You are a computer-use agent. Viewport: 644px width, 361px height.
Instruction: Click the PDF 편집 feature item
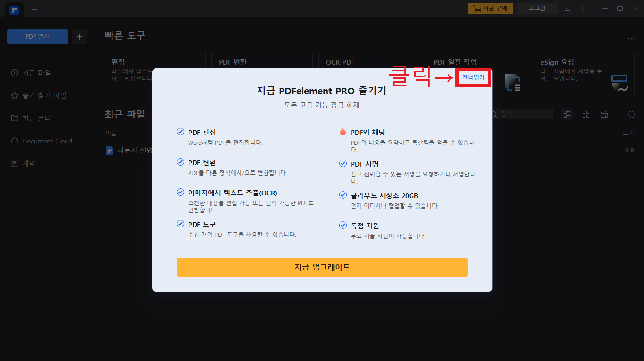[x=220, y=137]
